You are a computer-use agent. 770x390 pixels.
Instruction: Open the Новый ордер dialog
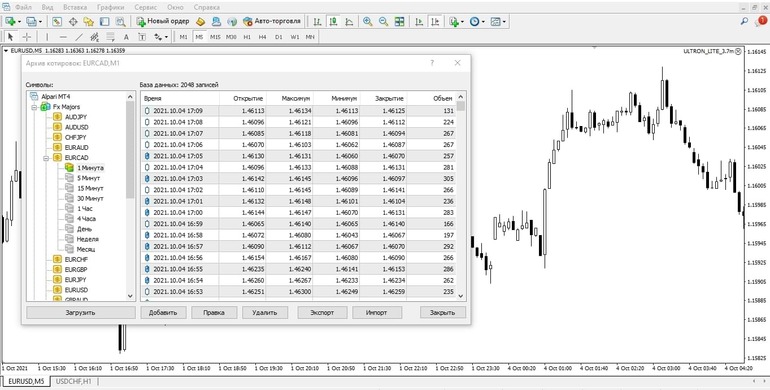163,22
